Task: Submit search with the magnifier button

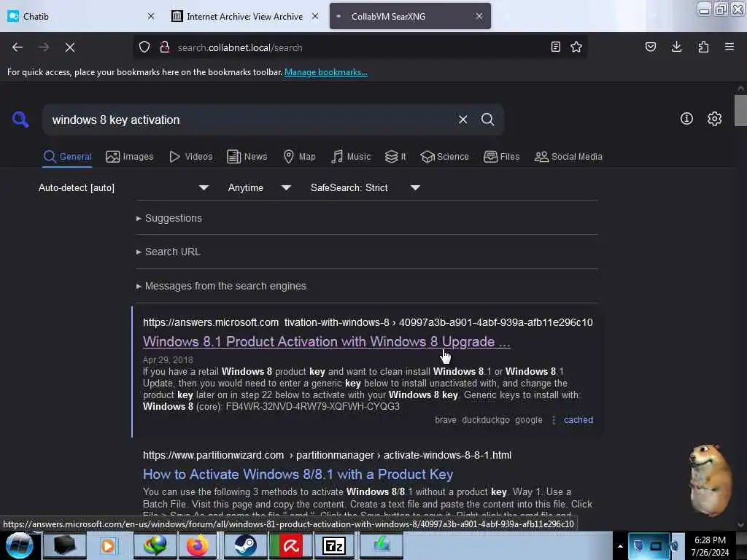Action: (x=487, y=120)
